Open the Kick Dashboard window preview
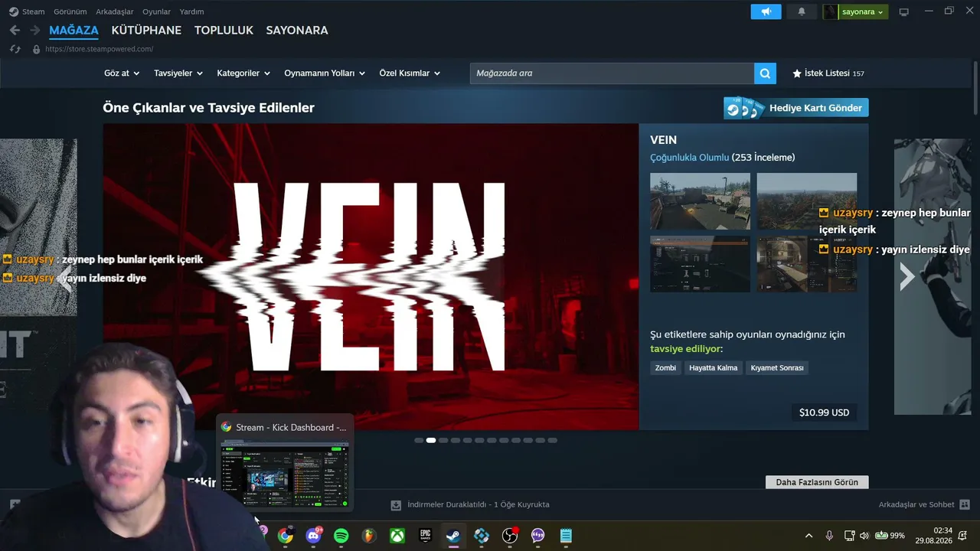Screen dimensions: 980x551 point(285,461)
